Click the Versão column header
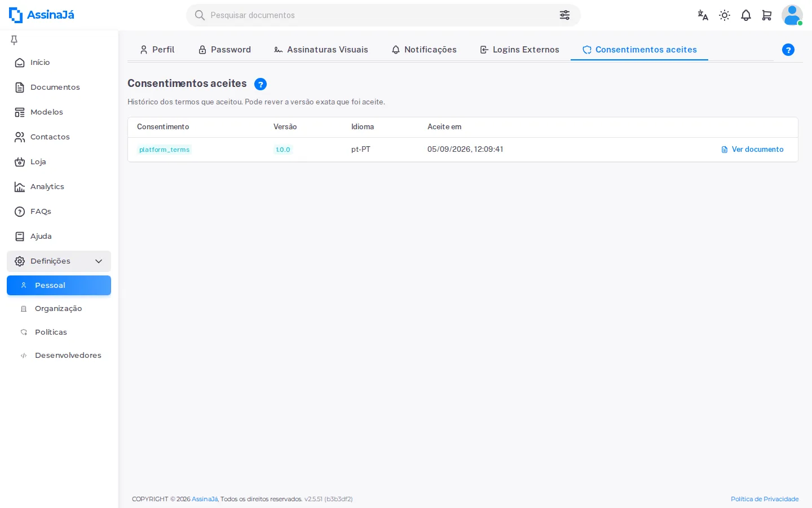The height and width of the screenshot is (508, 812). [285, 127]
